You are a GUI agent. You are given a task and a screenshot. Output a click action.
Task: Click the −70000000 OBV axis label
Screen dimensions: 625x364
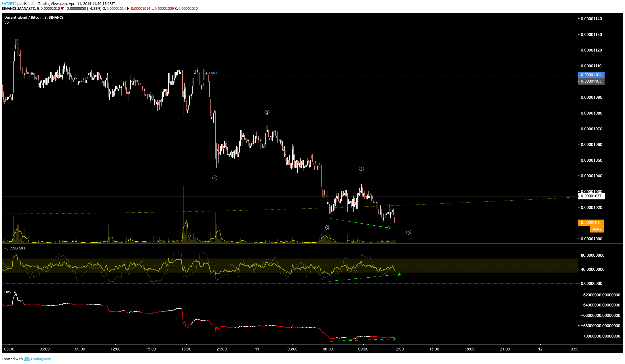click(600, 336)
